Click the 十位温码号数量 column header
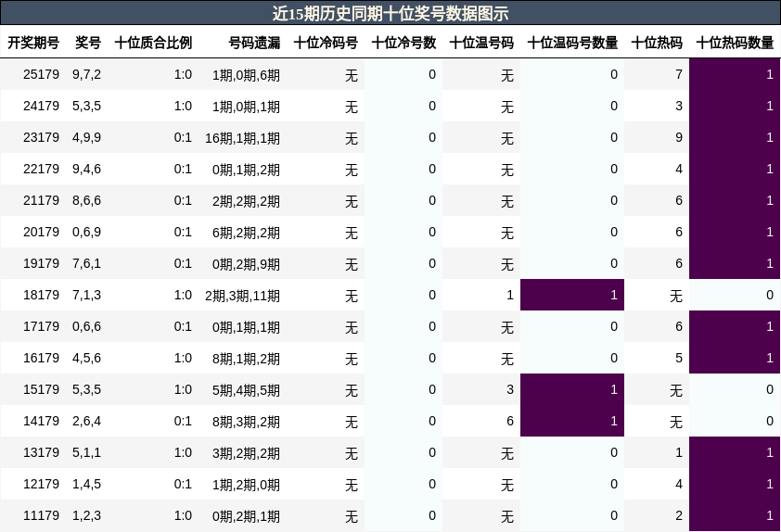 pyautogui.click(x=572, y=43)
